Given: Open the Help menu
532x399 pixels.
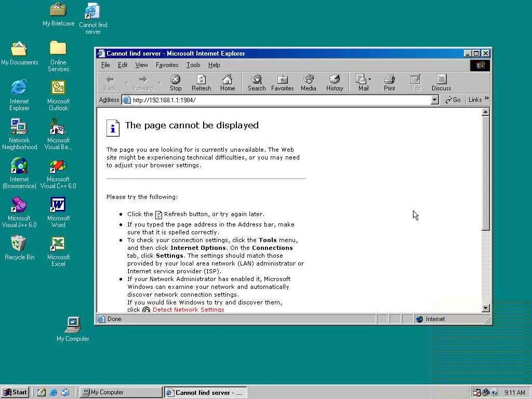Looking at the screenshot, I should pyautogui.click(x=214, y=65).
